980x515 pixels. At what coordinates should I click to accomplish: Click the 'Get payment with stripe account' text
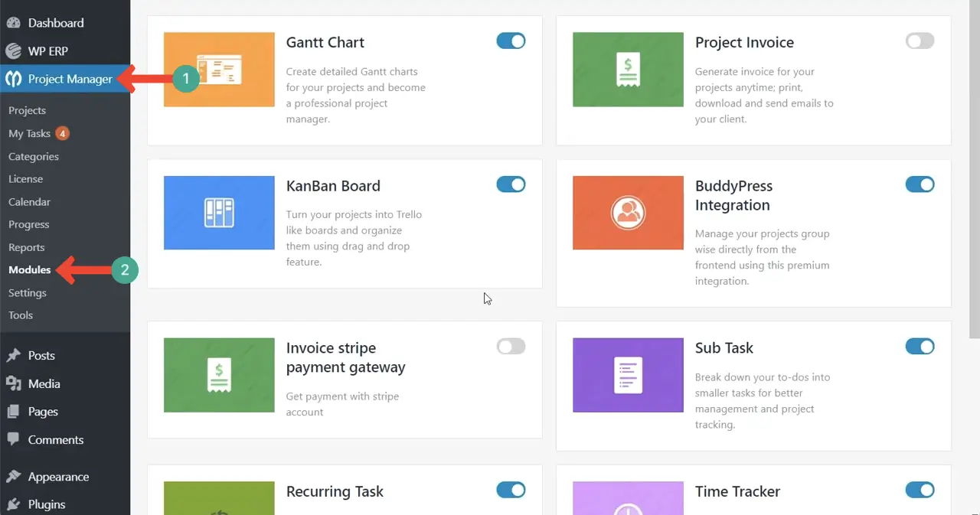click(342, 404)
